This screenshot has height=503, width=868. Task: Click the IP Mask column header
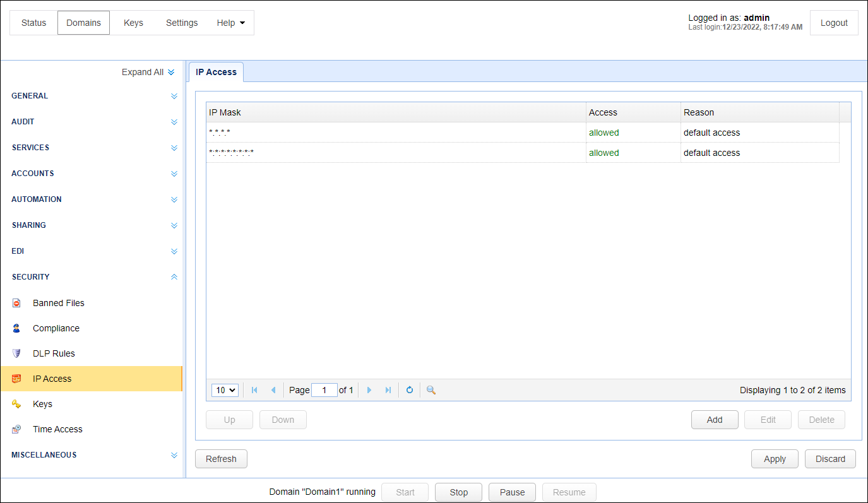pyautogui.click(x=396, y=112)
